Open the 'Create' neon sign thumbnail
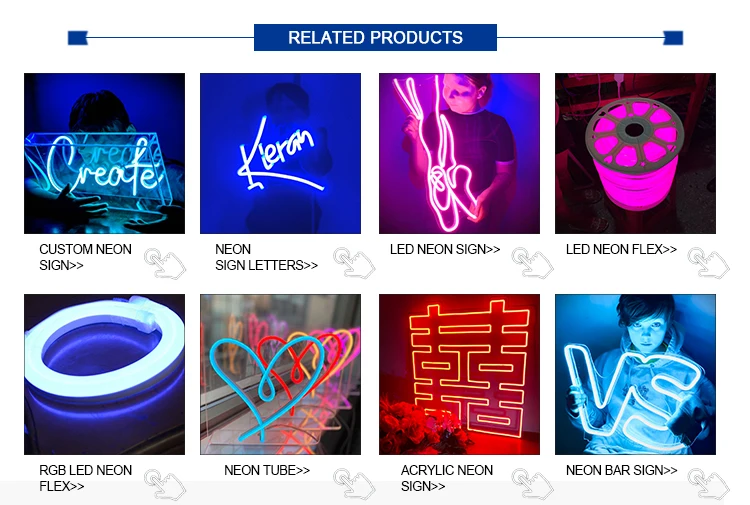The image size is (750, 505). [104, 154]
